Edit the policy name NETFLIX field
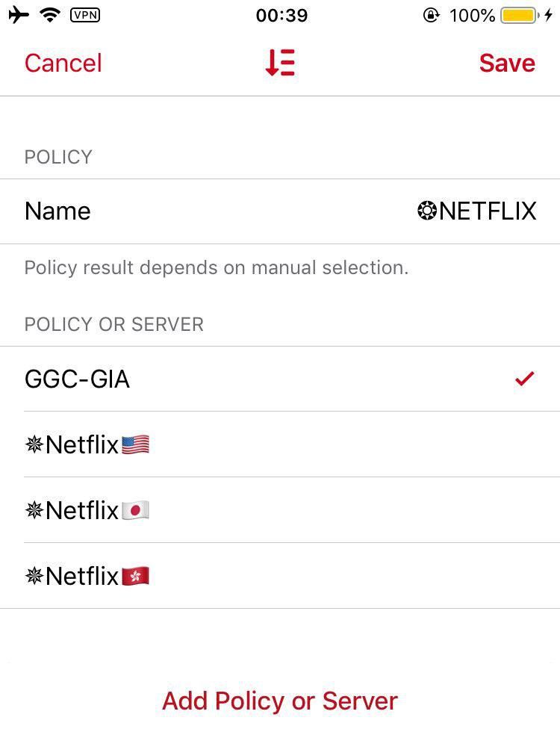The height and width of the screenshot is (729, 560). (x=476, y=211)
